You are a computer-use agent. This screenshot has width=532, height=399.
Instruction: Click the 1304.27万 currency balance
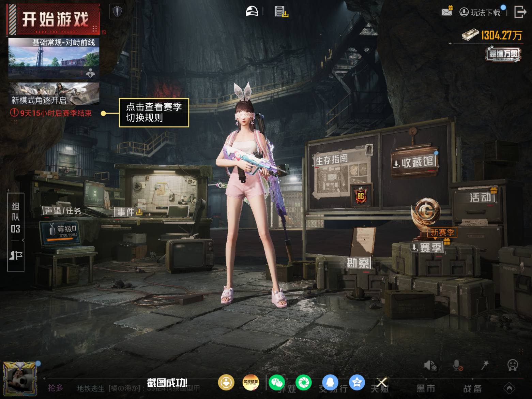tap(501, 35)
